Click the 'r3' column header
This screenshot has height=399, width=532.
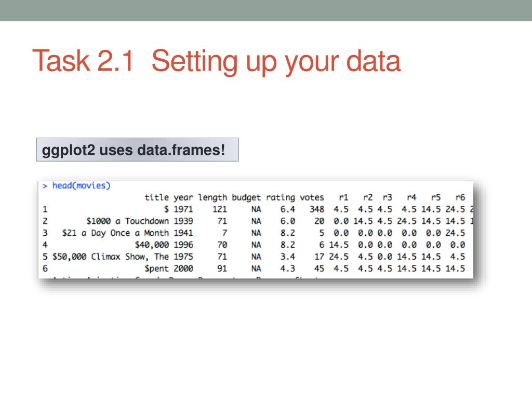[x=387, y=197]
